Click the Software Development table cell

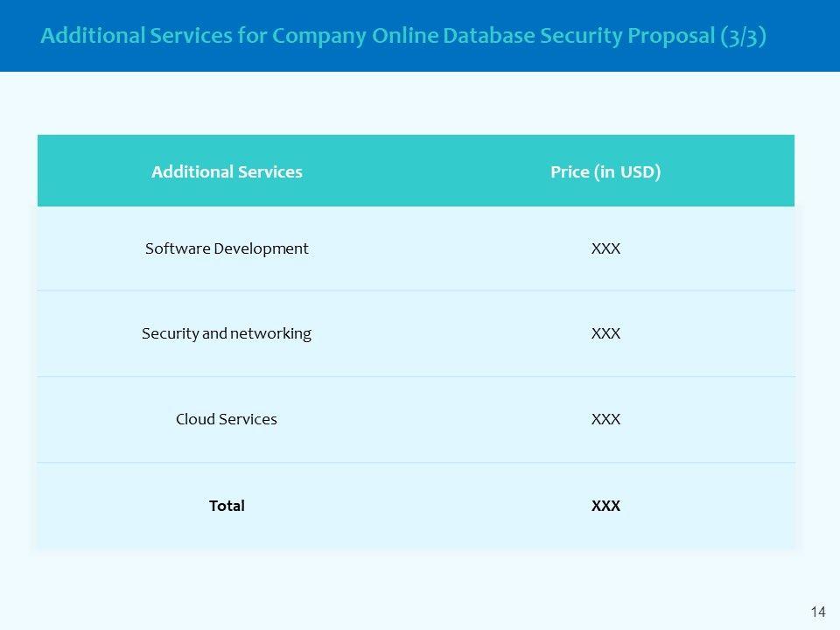pyautogui.click(x=227, y=248)
